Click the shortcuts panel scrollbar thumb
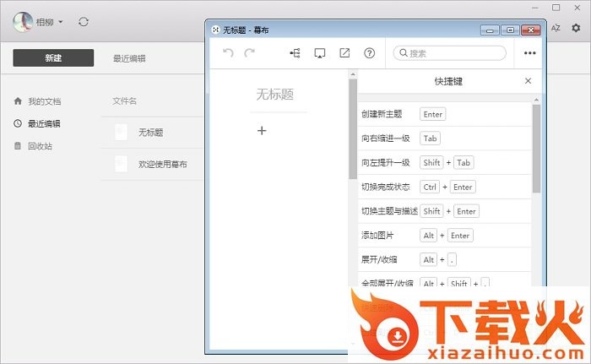Screen dimensions: 591x364 (536, 149)
